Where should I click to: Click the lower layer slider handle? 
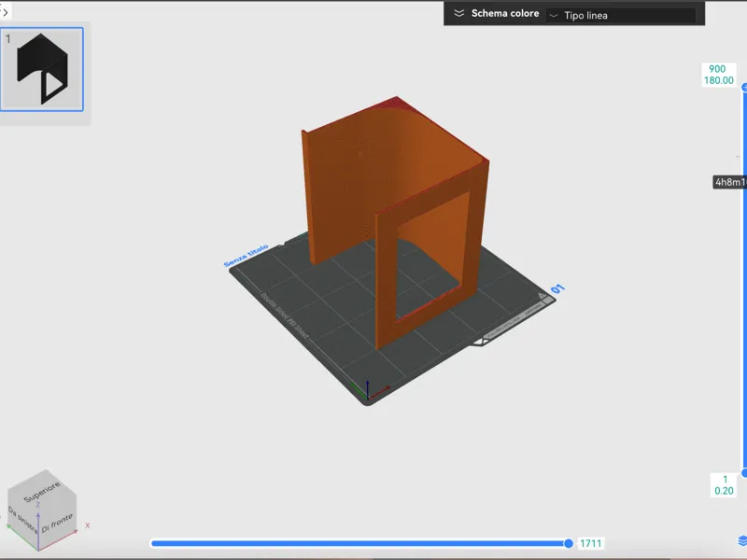click(x=744, y=473)
